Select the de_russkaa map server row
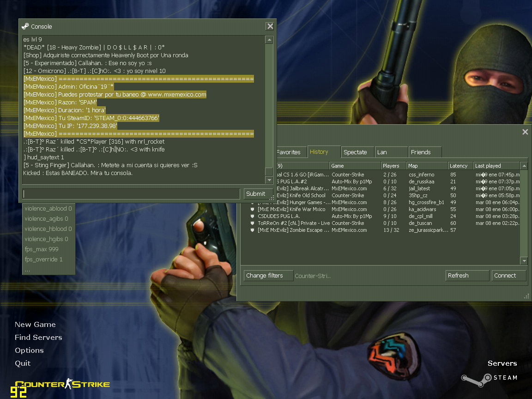The width and height of the screenshot is (532, 399). 398,181
